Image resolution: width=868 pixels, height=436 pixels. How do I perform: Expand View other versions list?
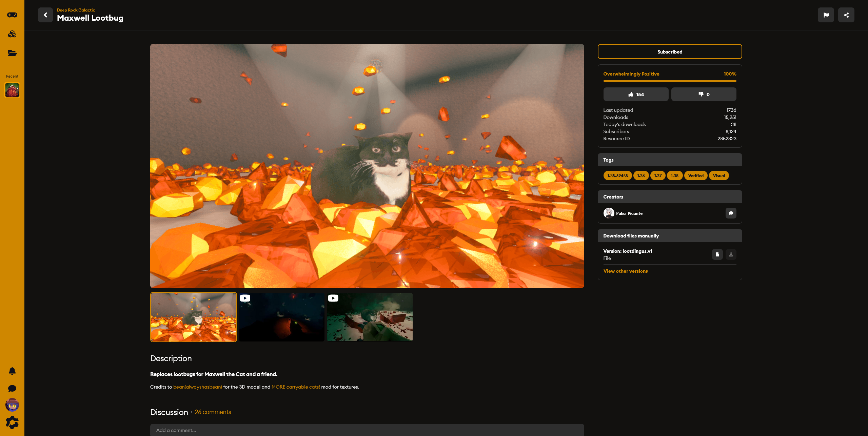(x=625, y=271)
